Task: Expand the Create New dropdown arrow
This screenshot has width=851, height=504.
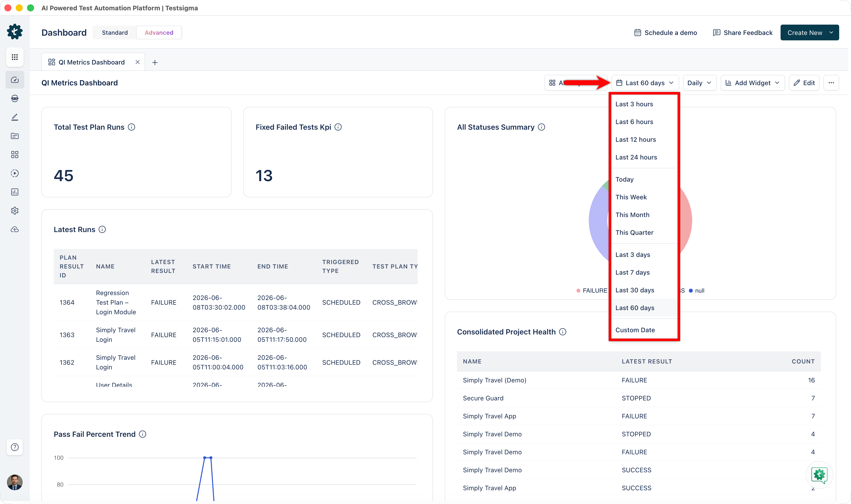Action: click(x=831, y=32)
